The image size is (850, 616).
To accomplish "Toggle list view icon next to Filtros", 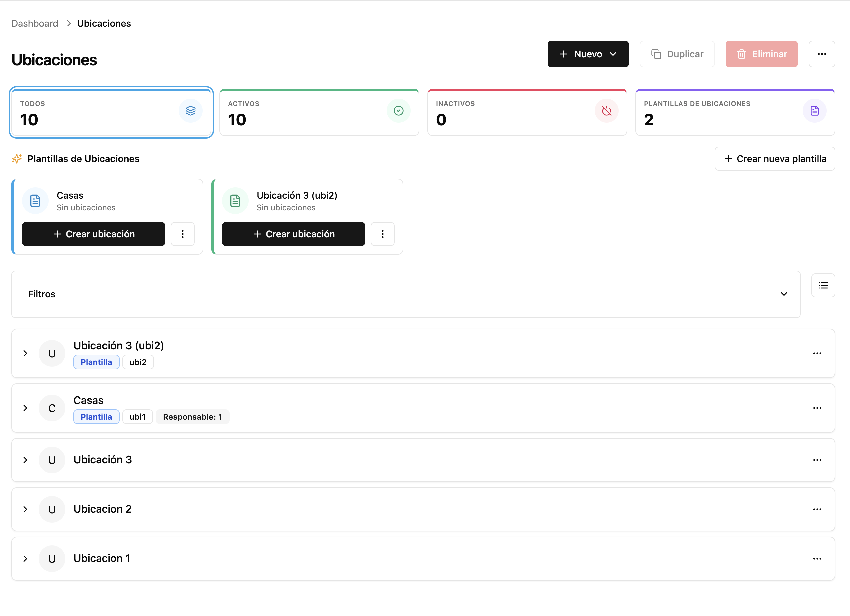I will pyautogui.click(x=823, y=286).
